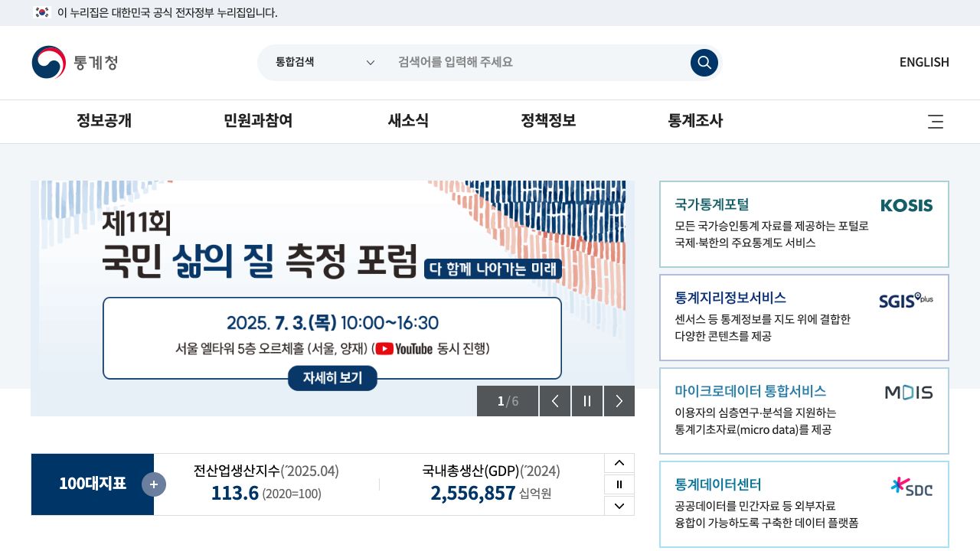This screenshot has width=980, height=551.
Task: Open the 통계데이터센터 SDC card
Action: [x=804, y=504]
